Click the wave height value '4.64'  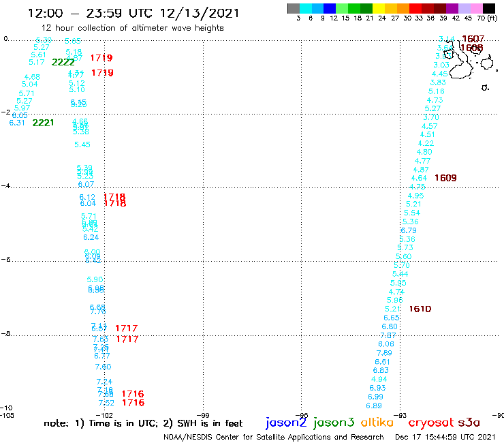(419, 179)
